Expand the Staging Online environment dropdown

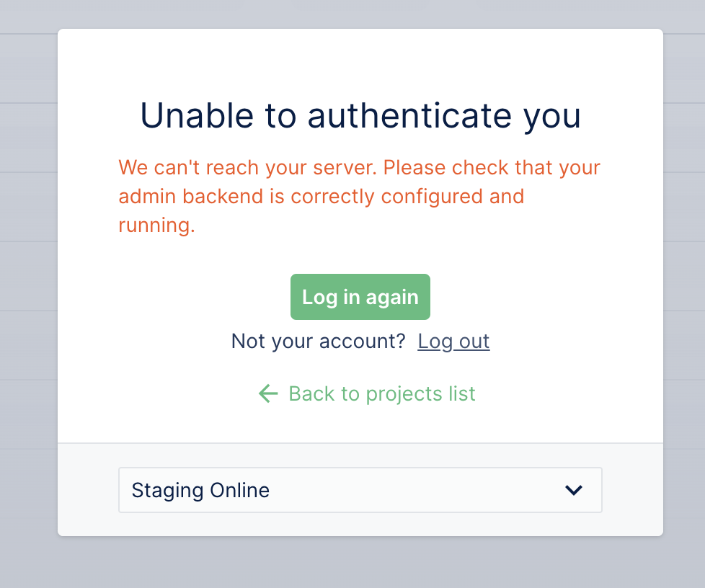tap(360, 491)
